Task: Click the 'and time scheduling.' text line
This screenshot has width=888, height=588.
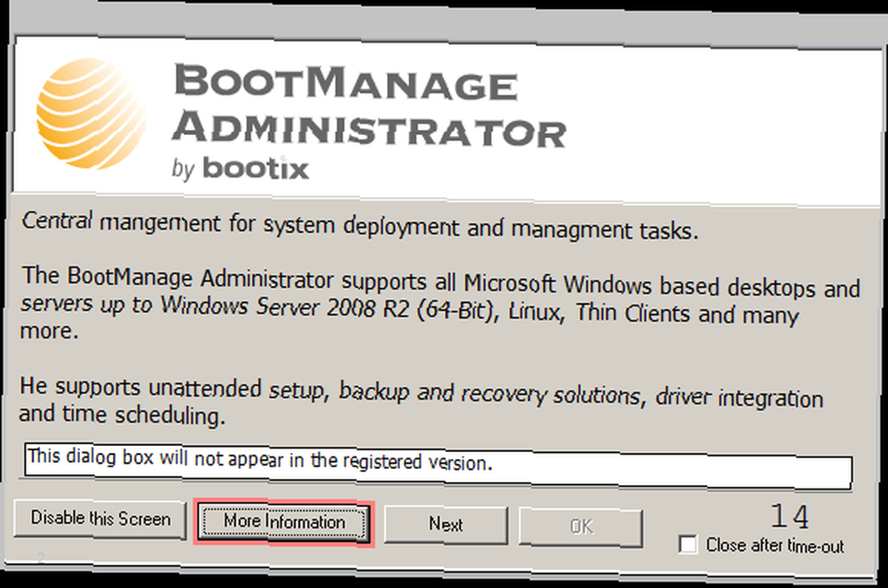Action: pyautogui.click(x=123, y=415)
